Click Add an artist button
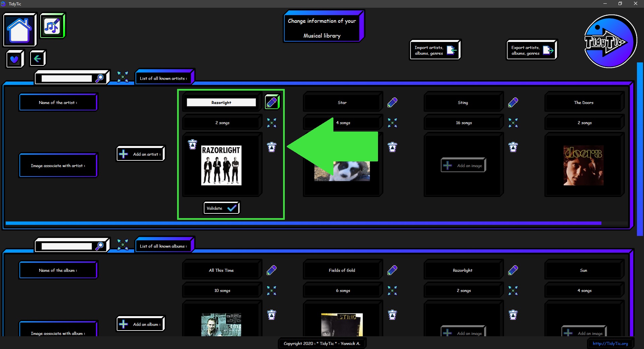Screen dimensions: 644x349 click(141, 154)
